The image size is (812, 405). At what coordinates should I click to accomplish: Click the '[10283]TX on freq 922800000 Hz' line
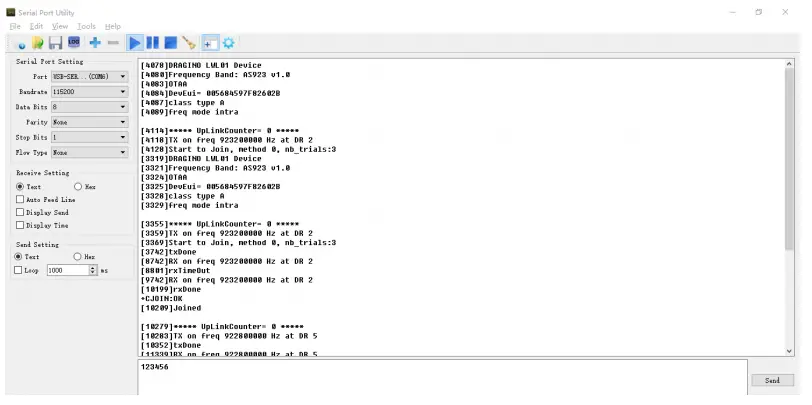click(x=229, y=336)
